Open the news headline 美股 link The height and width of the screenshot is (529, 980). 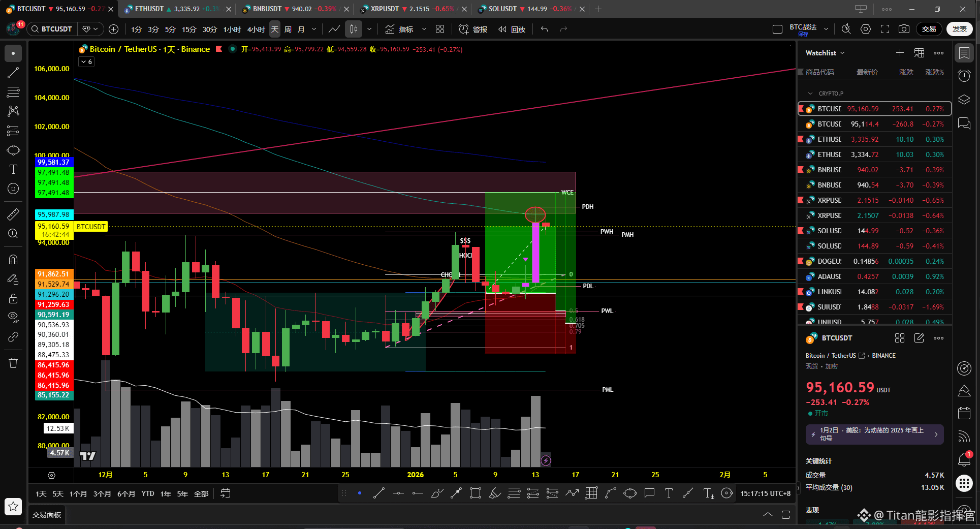tap(875, 434)
